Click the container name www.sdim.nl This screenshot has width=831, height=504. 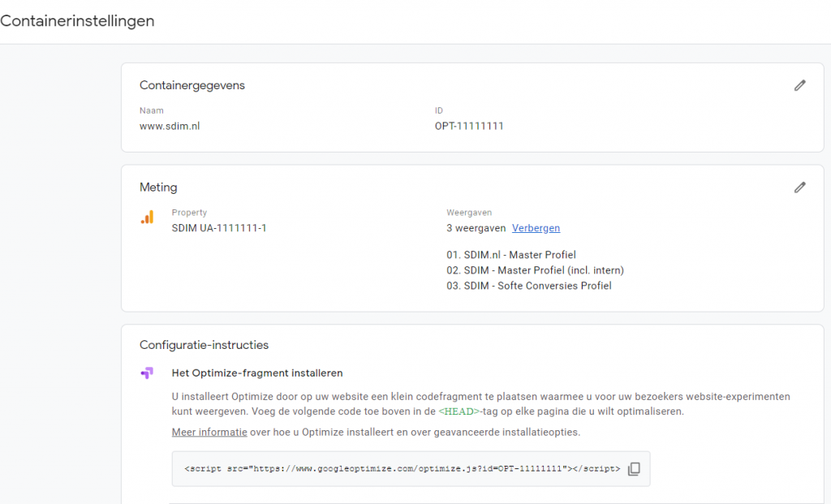click(170, 126)
